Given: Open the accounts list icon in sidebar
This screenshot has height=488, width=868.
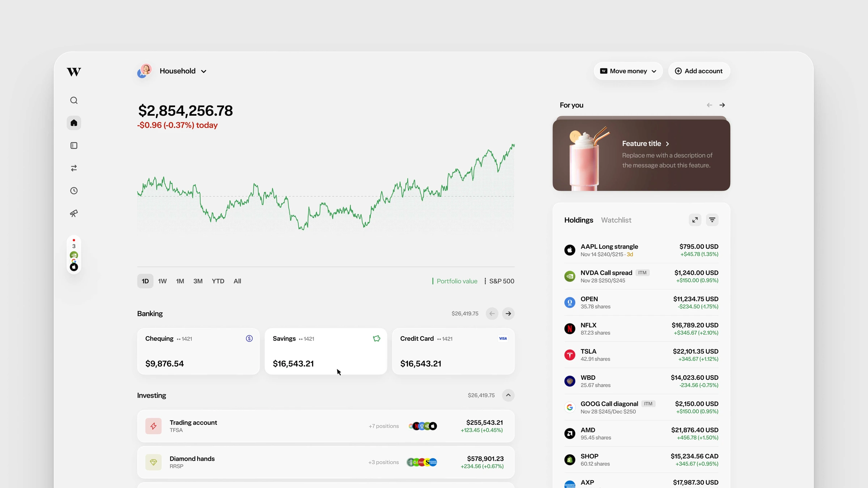Looking at the screenshot, I should point(74,145).
